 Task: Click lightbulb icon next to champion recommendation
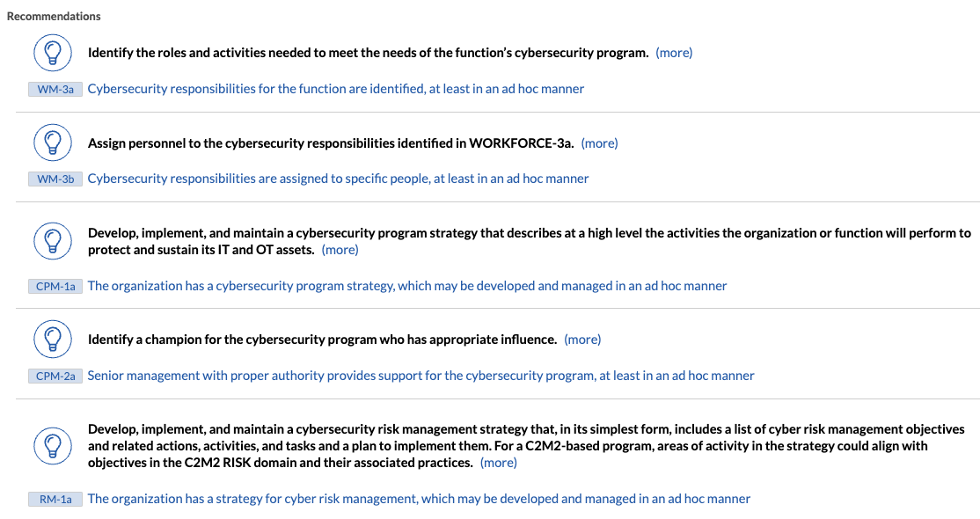53,339
